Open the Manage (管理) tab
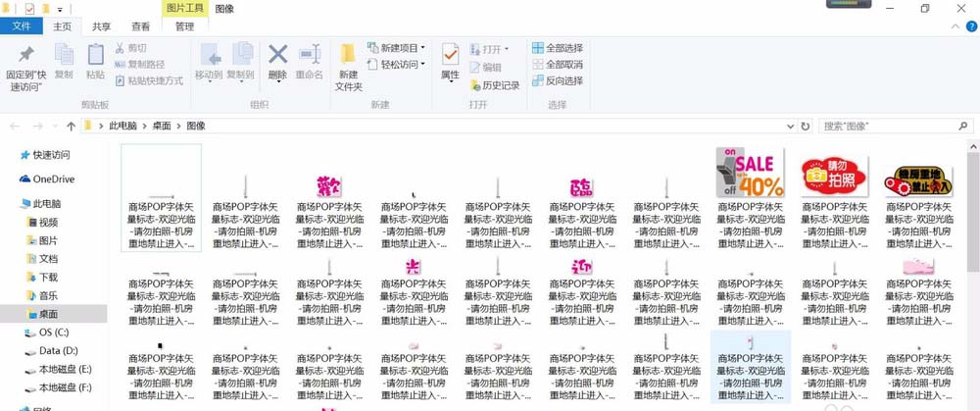This screenshot has height=411, width=980. pos(184,26)
